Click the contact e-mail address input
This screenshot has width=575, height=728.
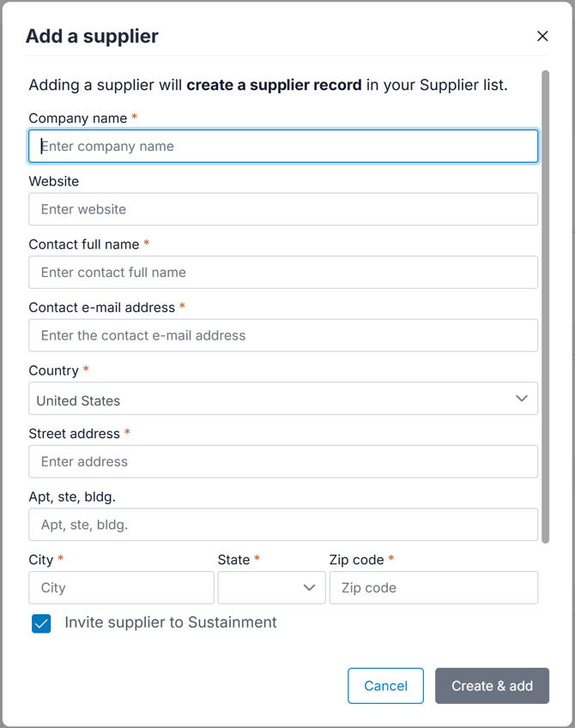click(283, 335)
